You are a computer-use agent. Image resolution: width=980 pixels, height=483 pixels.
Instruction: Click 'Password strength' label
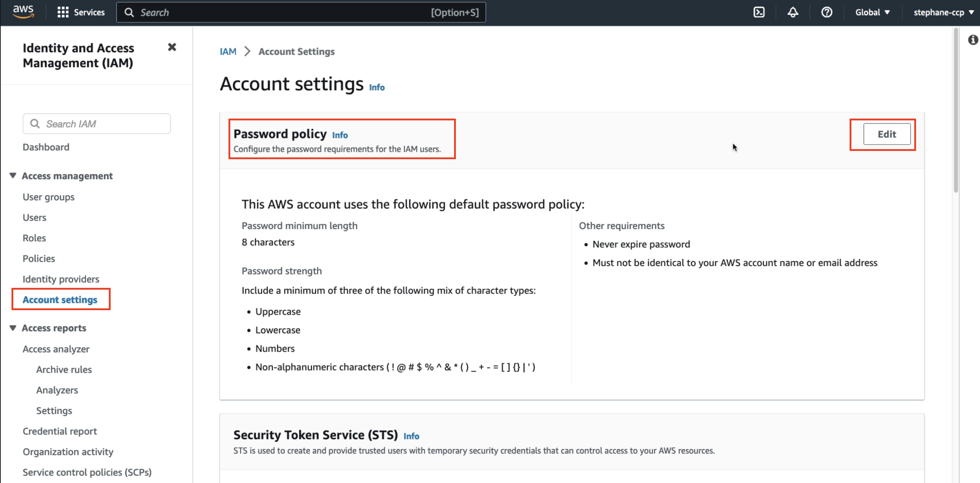click(282, 271)
